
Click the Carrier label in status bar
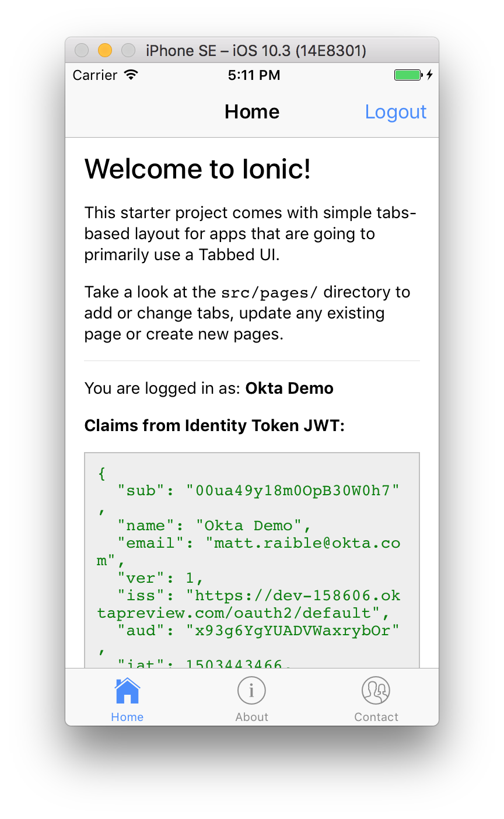(x=95, y=75)
